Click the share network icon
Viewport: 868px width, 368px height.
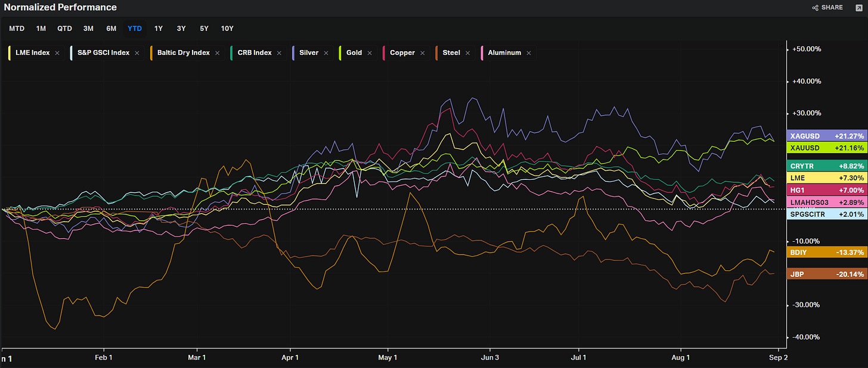pyautogui.click(x=815, y=8)
